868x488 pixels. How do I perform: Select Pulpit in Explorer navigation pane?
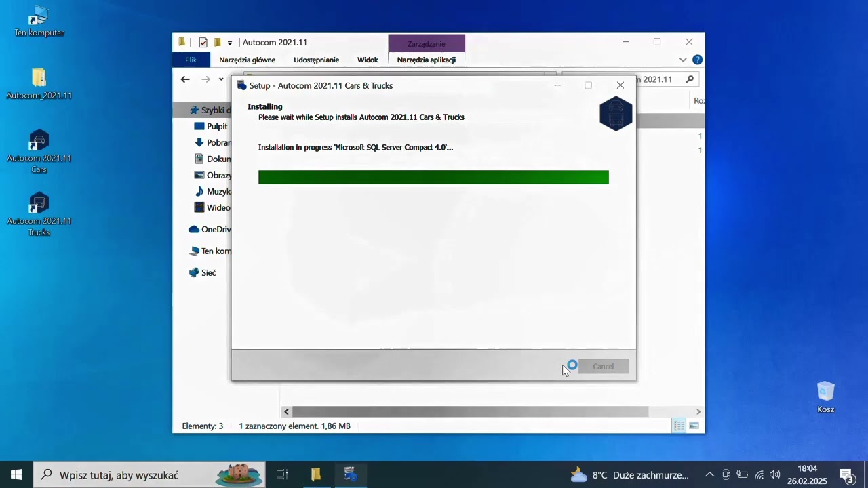(x=212, y=126)
